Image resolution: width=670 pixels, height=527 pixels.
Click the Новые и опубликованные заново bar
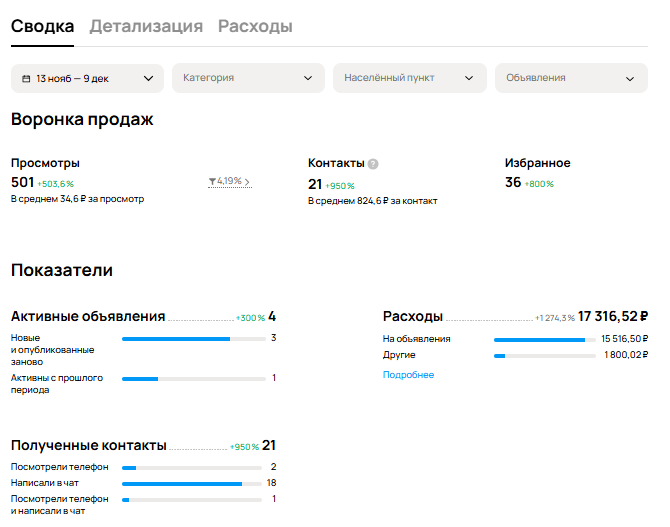coord(193,339)
